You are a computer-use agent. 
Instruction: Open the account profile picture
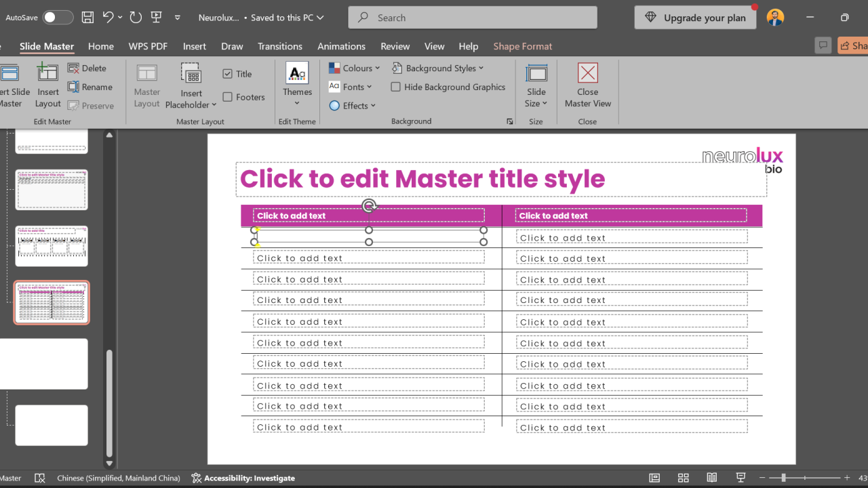[775, 18]
